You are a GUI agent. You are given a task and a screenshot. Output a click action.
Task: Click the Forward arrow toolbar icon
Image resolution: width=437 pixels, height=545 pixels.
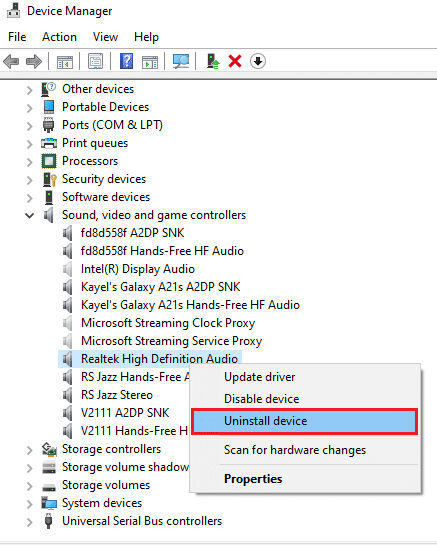[34, 62]
